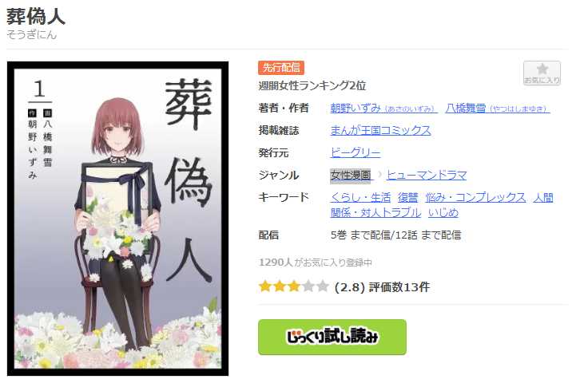Viewport: 588px width, 391px height.
Task: Click the fifth gray rating star
Action: (322, 286)
